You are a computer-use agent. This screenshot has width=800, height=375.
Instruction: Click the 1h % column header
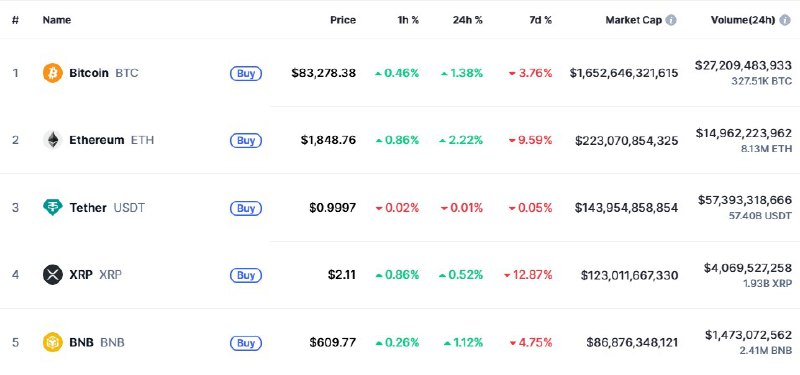tap(408, 20)
